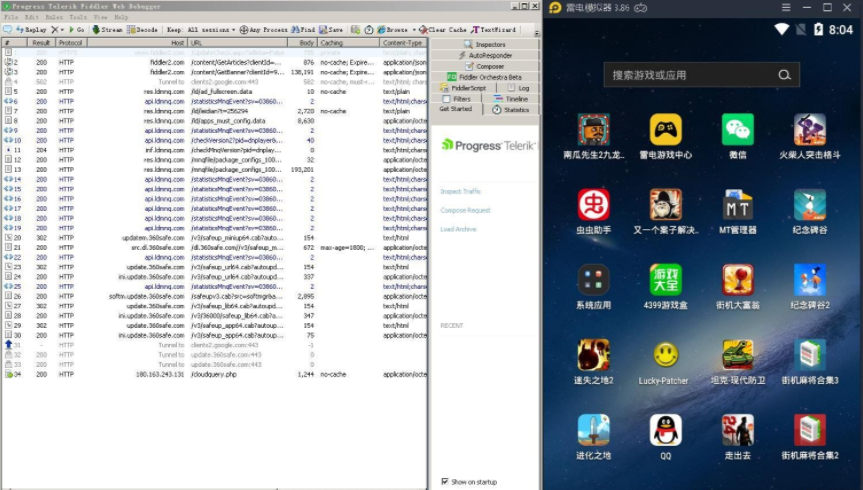Sort sessions by the Result column header
863x490 pixels.
[41, 42]
